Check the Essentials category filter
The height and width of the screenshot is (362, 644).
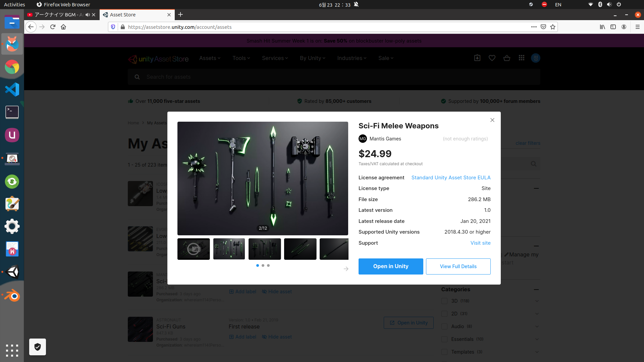[x=444, y=339]
